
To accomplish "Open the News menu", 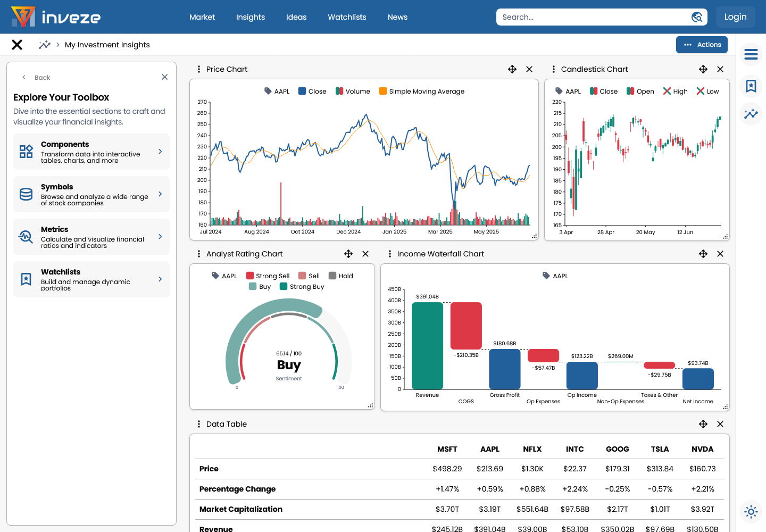I will point(397,17).
